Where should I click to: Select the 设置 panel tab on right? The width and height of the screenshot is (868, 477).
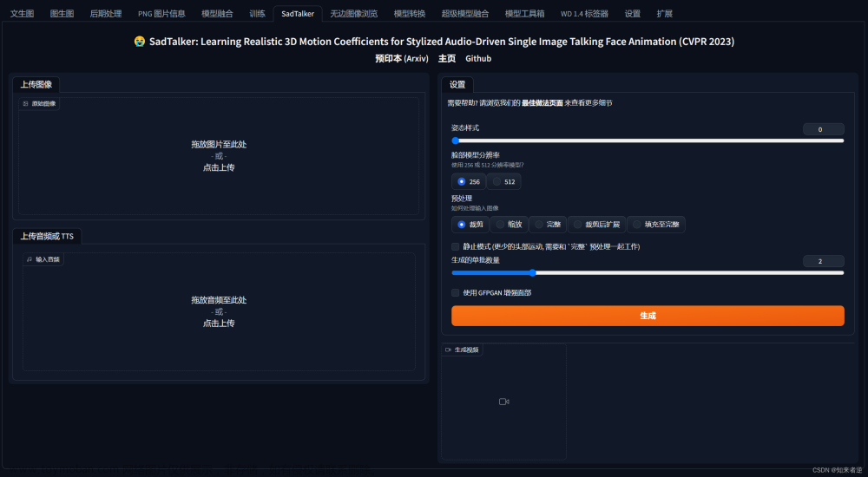pos(457,84)
